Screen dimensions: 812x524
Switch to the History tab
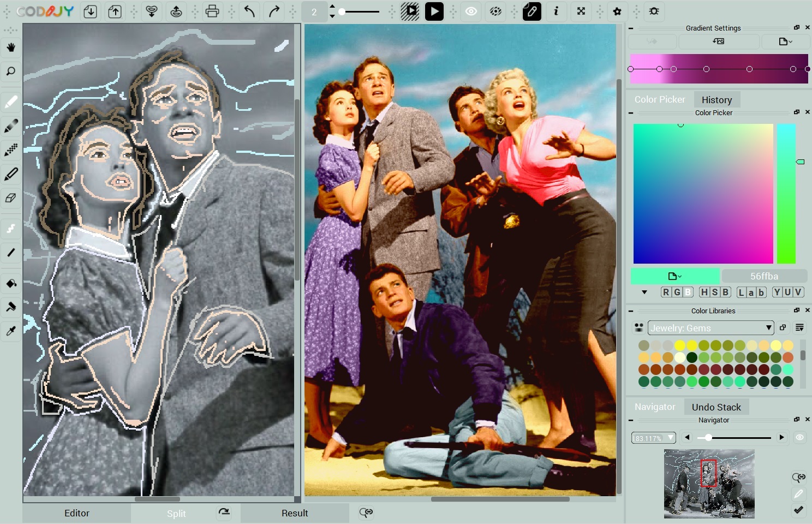tap(717, 99)
